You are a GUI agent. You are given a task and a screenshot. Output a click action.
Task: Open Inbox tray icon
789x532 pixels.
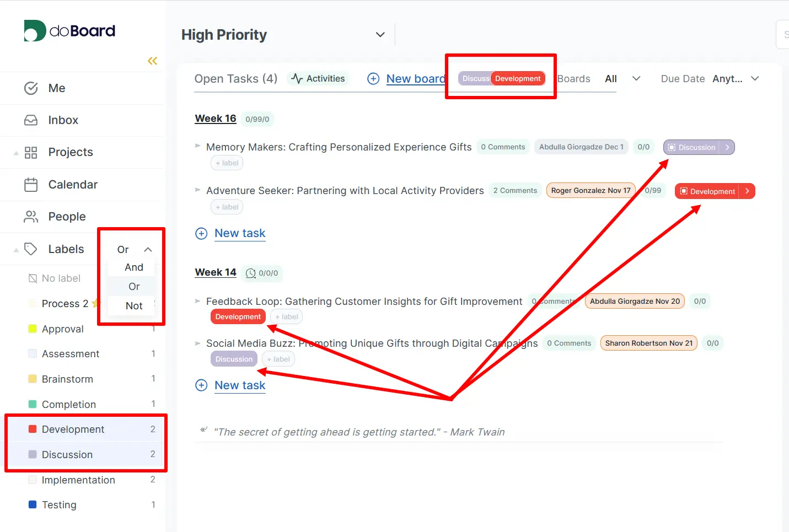coord(31,120)
